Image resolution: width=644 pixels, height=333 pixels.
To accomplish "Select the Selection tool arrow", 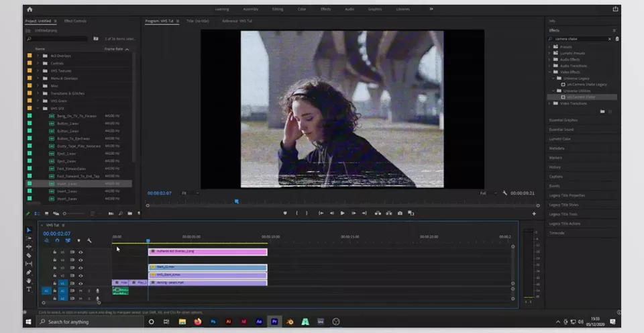I will [x=29, y=230].
